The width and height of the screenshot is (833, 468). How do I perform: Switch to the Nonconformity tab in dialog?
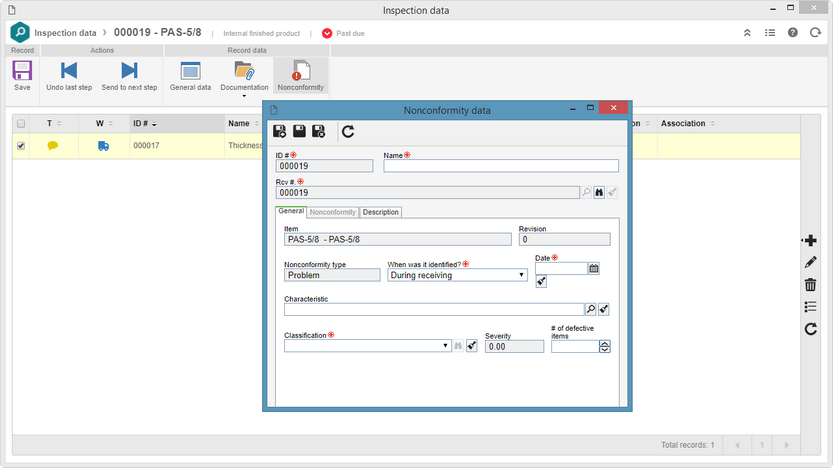[333, 212]
